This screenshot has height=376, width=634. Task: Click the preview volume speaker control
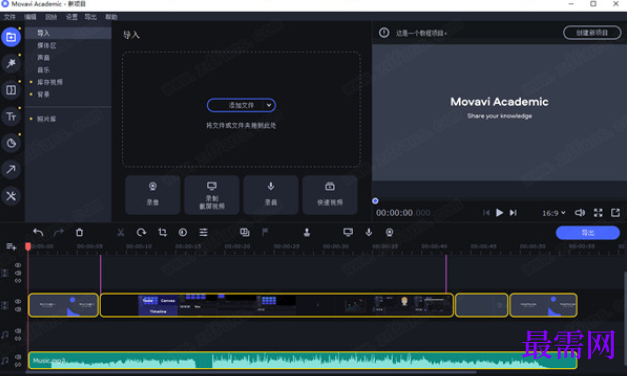point(580,213)
